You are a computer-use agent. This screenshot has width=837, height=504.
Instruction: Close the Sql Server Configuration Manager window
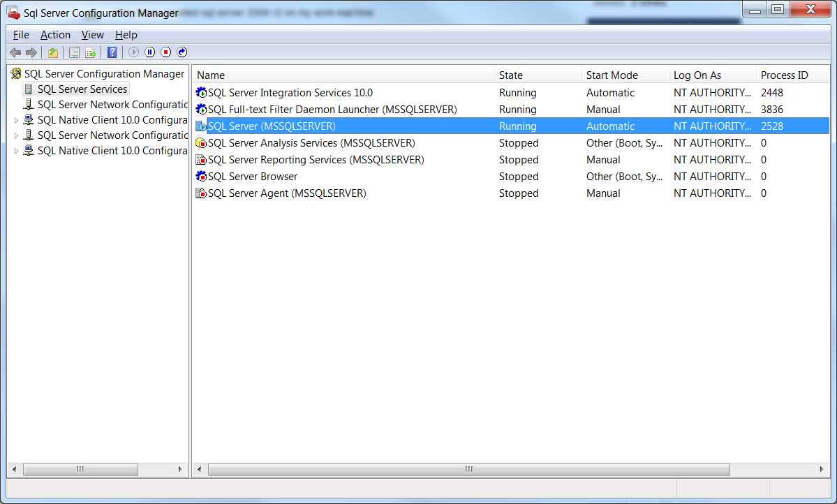pyautogui.click(x=810, y=10)
